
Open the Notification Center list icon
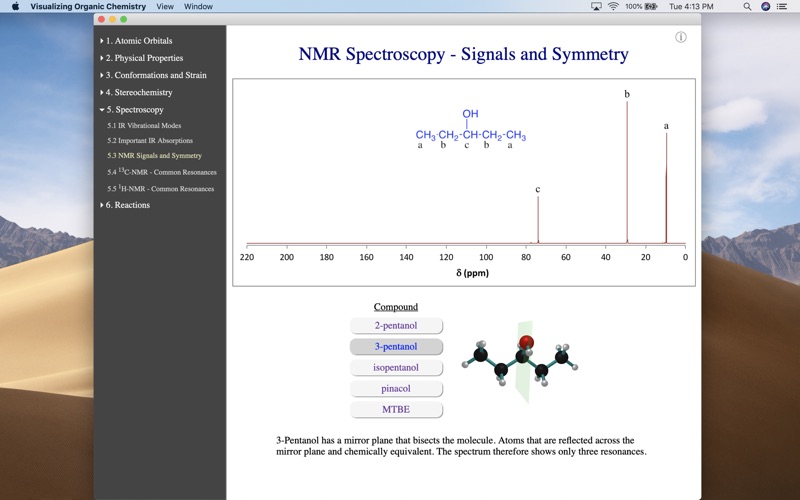pyautogui.click(x=782, y=7)
